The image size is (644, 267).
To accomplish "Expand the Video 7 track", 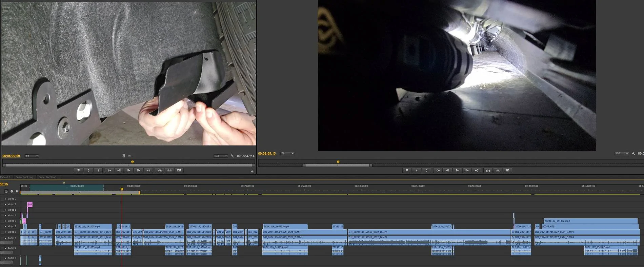I will (x=5, y=199).
